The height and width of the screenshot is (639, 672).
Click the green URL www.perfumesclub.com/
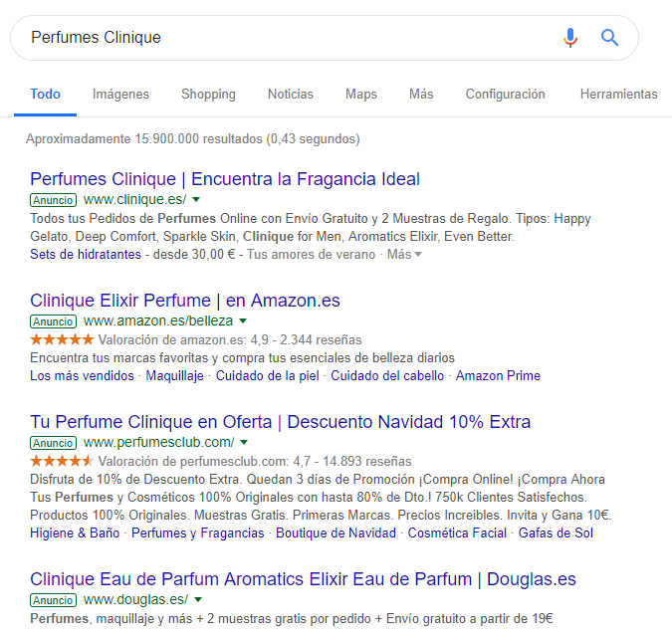click(x=158, y=442)
